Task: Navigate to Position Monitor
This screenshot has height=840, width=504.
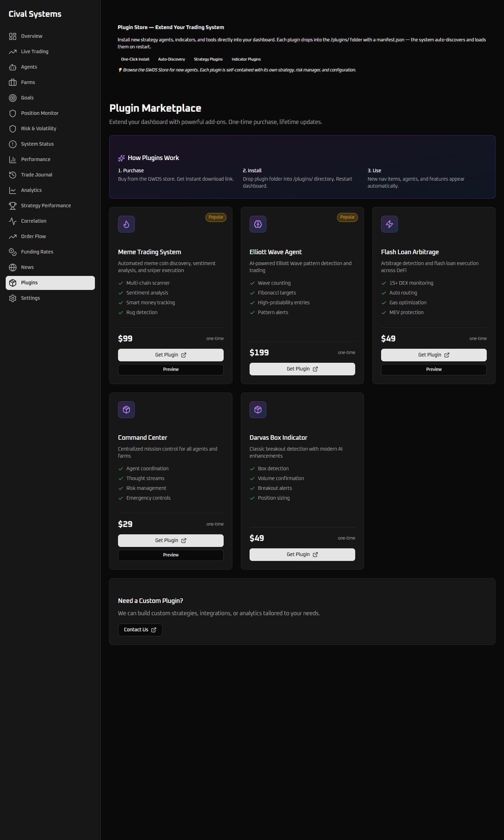Action: [39, 113]
